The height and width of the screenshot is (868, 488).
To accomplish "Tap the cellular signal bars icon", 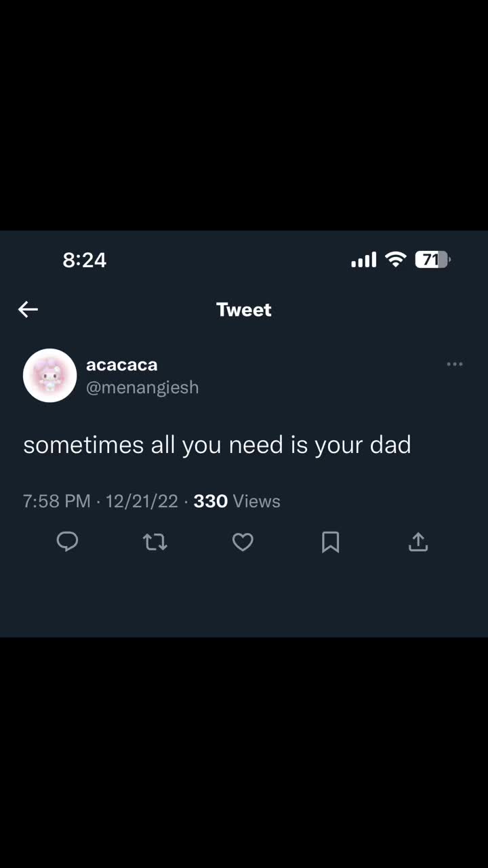I will click(x=363, y=260).
